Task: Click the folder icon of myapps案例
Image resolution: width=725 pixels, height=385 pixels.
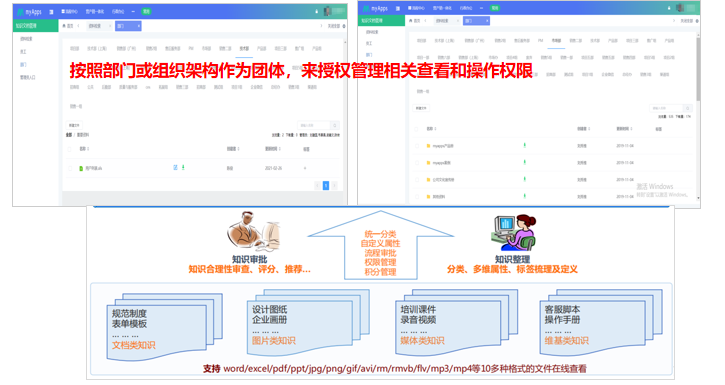Action: click(428, 163)
